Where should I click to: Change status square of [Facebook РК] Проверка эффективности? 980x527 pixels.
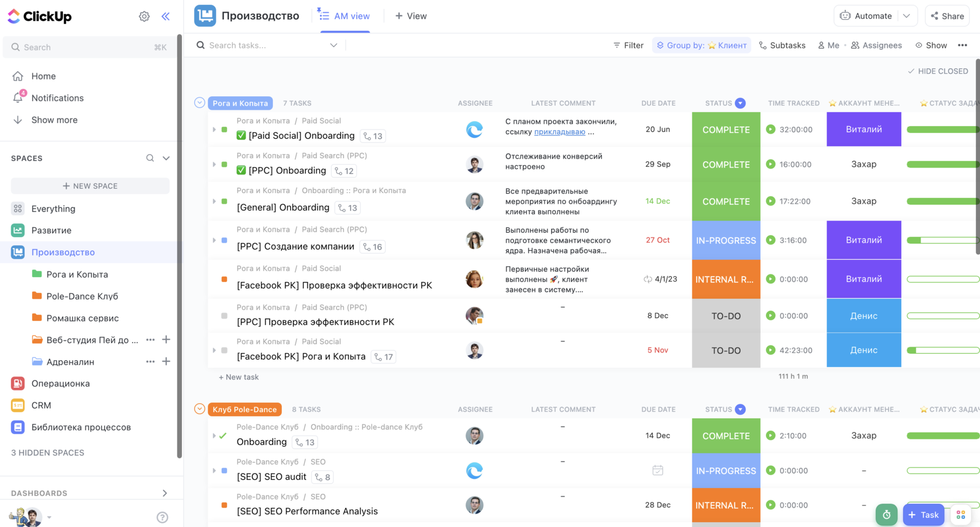coord(224,280)
